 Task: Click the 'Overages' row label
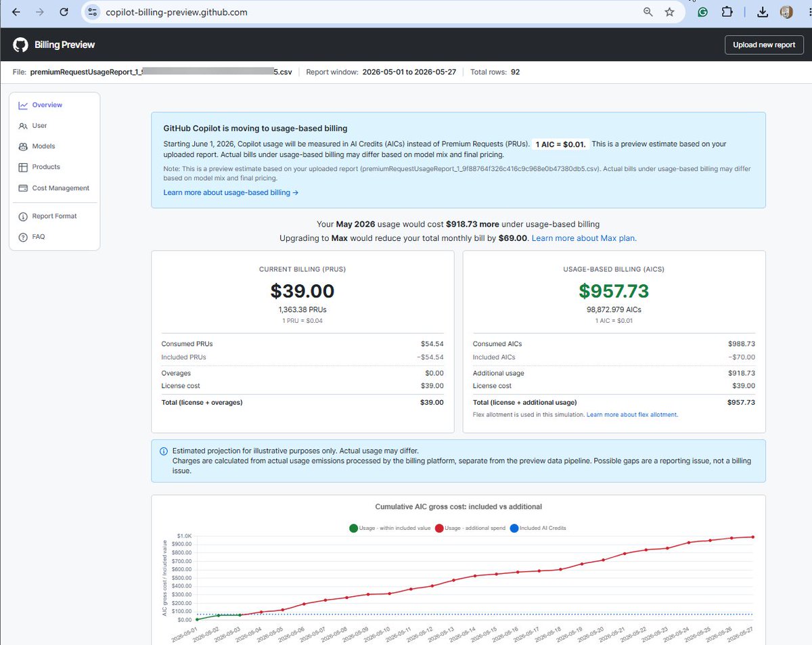coord(176,373)
